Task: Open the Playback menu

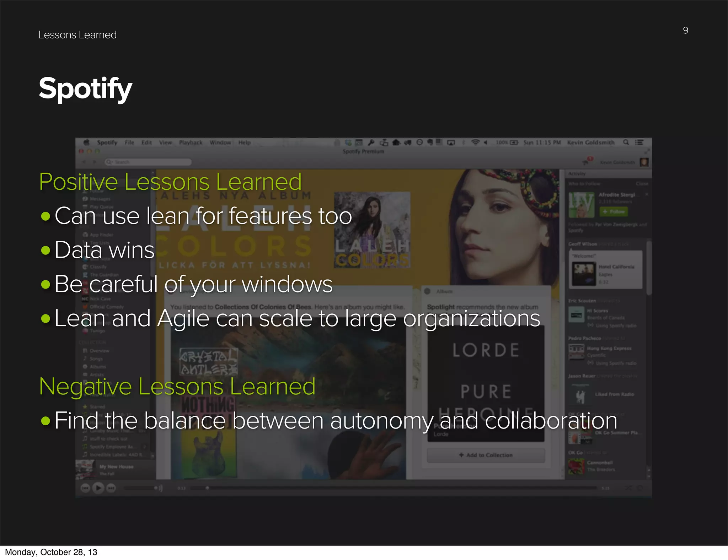Action: coord(191,142)
